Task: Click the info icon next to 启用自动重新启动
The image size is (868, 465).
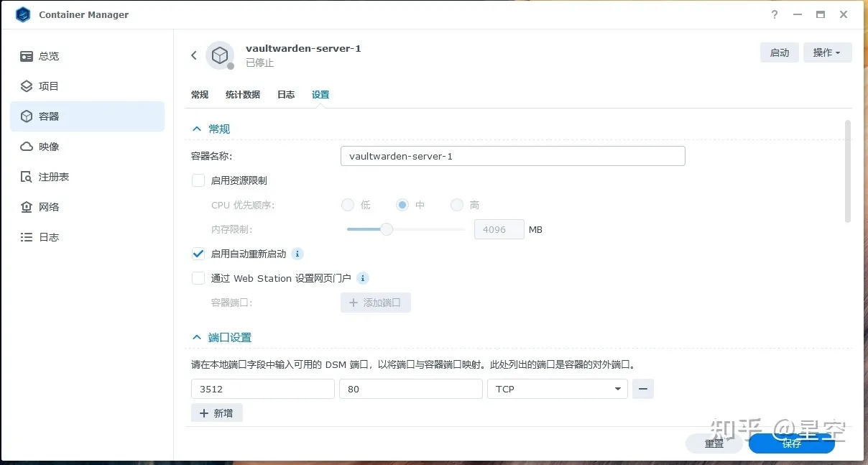Action: [x=297, y=254]
